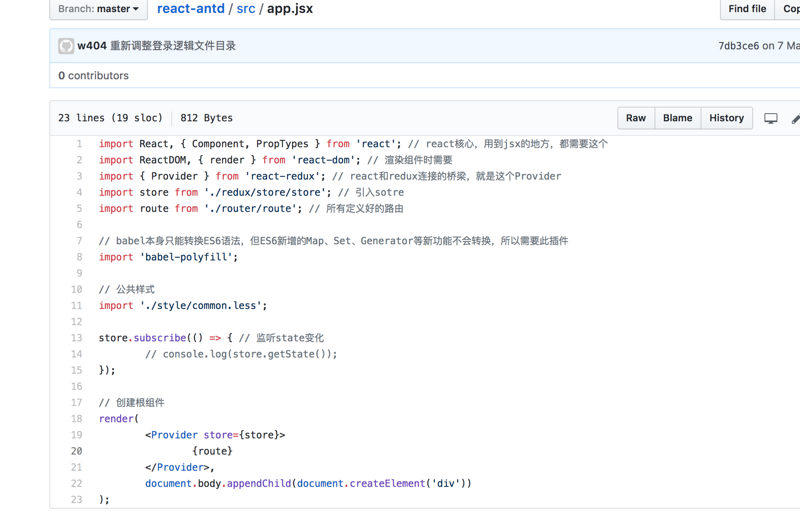The height and width of the screenshot is (516, 800).
Task: Click closing Provider tag on line 21
Action: [180, 468]
